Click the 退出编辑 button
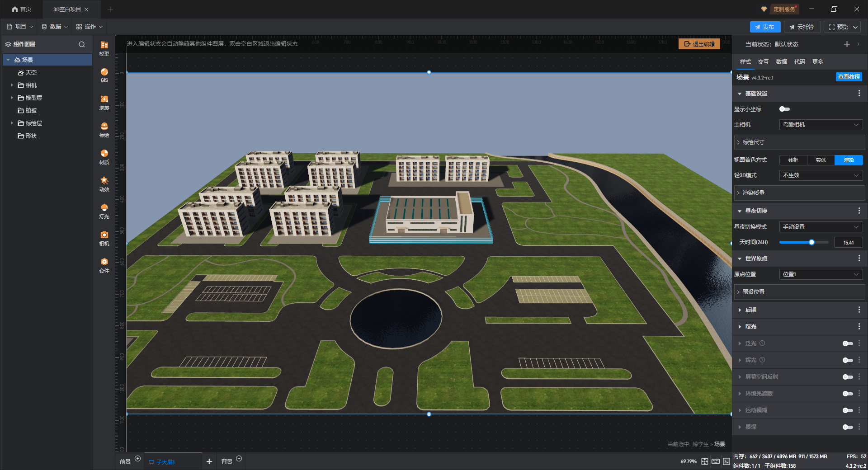This screenshot has height=470, width=868. [x=699, y=44]
